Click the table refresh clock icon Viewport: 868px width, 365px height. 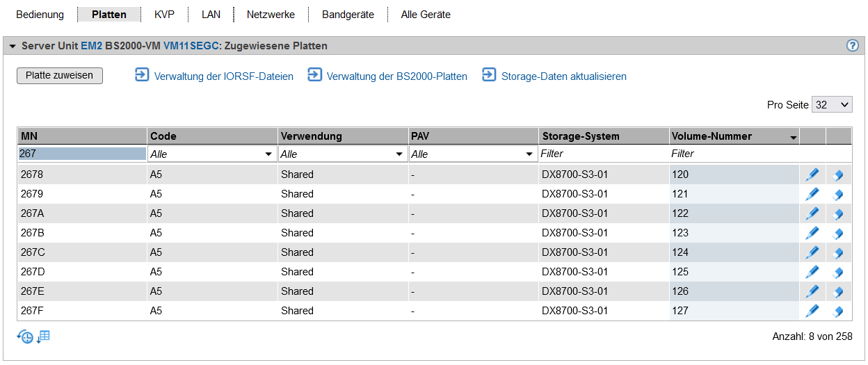pos(25,337)
